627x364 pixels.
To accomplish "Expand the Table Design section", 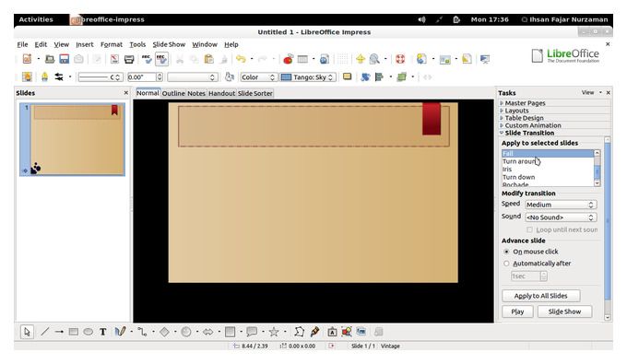I will click(524, 118).
